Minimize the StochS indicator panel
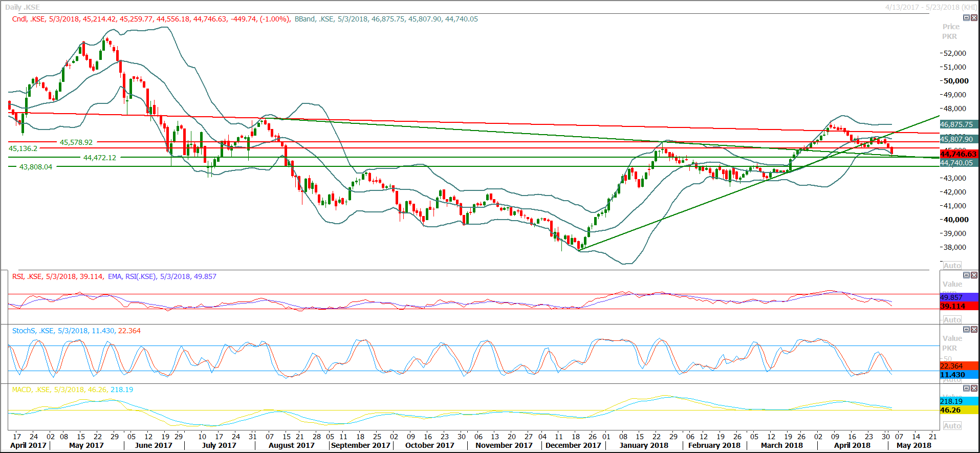The image size is (980, 453). click(966, 330)
